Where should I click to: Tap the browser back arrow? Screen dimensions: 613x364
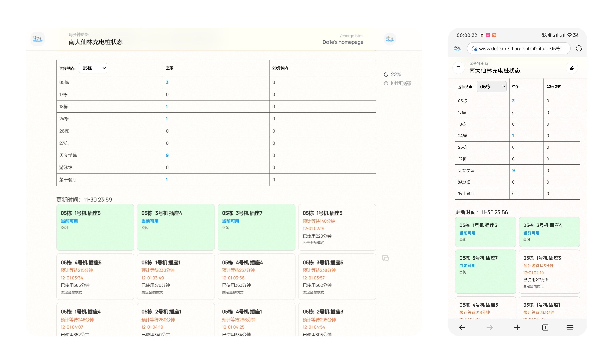(462, 327)
